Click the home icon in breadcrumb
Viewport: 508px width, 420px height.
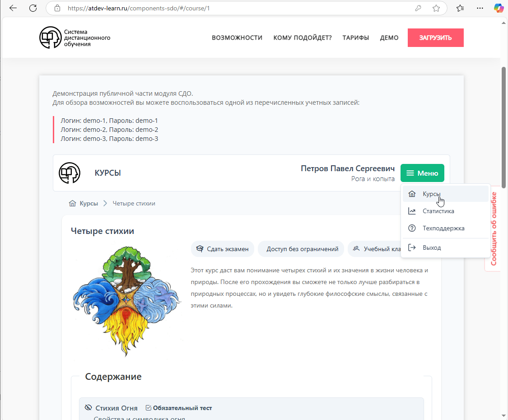tap(73, 203)
